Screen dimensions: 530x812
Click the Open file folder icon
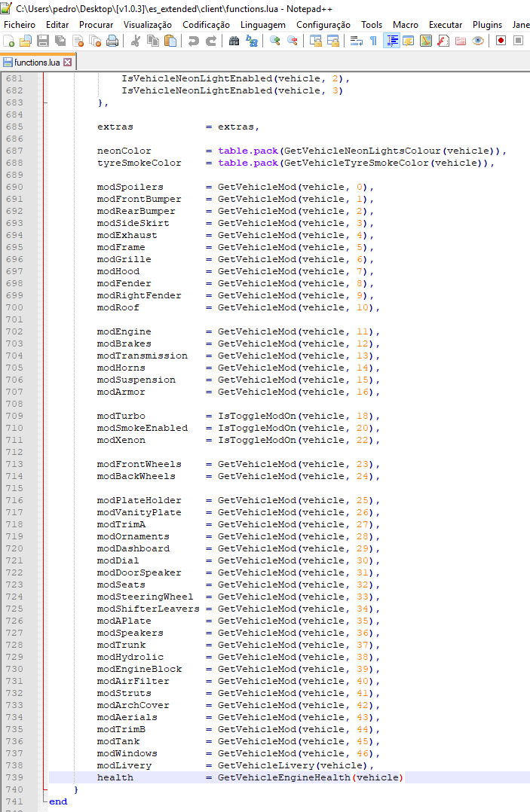(26, 41)
